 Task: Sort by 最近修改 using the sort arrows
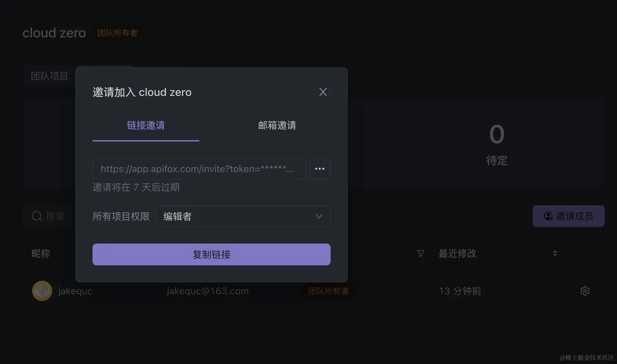[555, 253]
